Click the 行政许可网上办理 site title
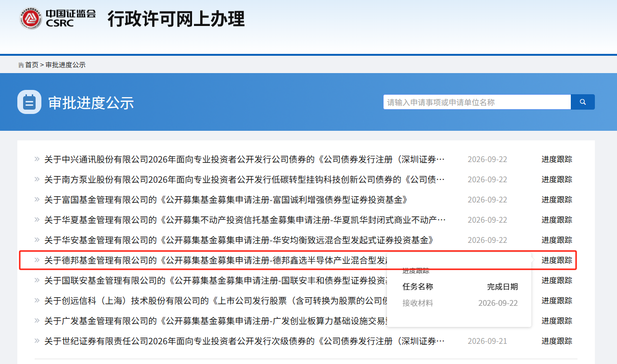617x364 pixels. point(176,19)
